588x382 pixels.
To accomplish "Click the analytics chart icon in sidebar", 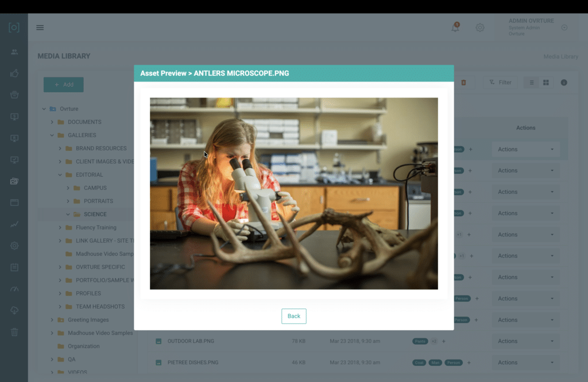I will (14, 224).
